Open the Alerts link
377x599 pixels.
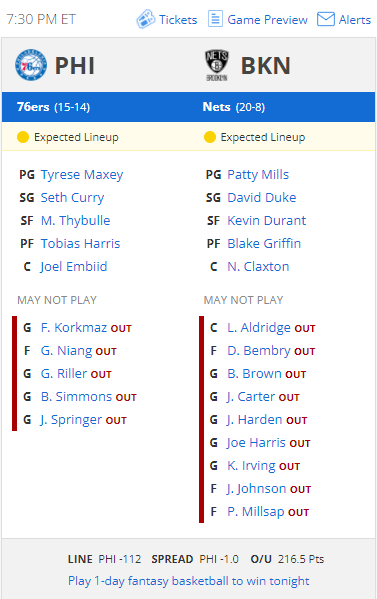355,19
